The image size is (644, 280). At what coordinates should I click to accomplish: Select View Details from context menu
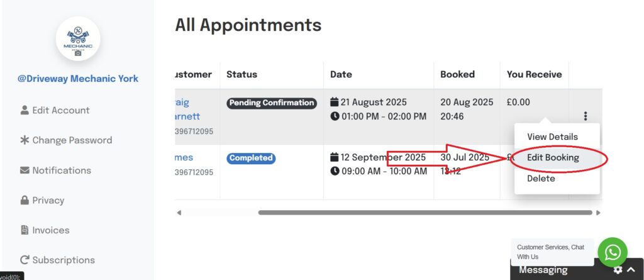552,137
